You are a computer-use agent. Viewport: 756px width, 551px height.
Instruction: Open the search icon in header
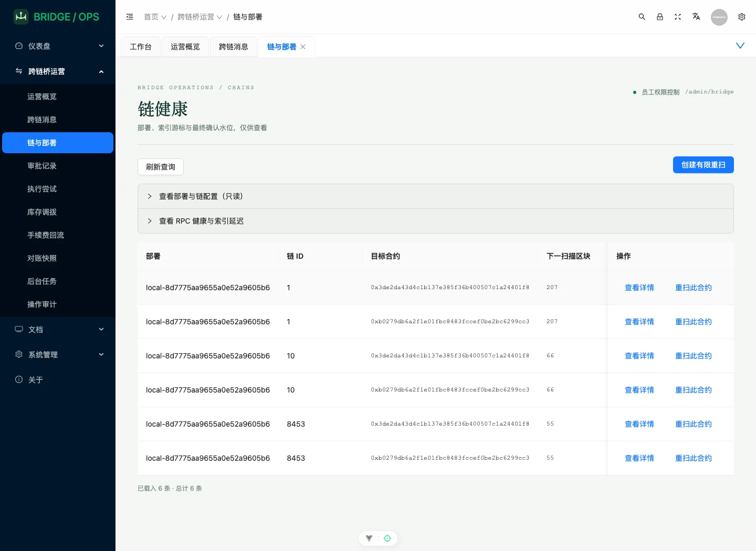(642, 17)
